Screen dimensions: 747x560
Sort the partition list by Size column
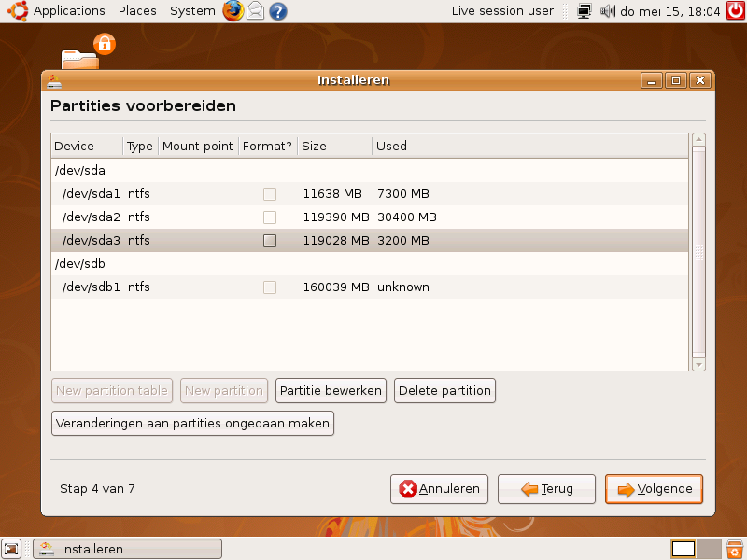334,146
